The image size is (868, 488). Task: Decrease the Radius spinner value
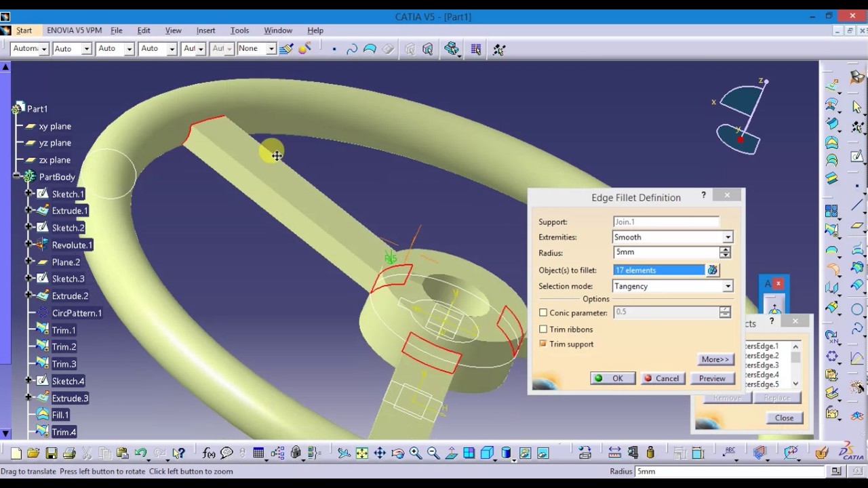click(x=726, y=256)
